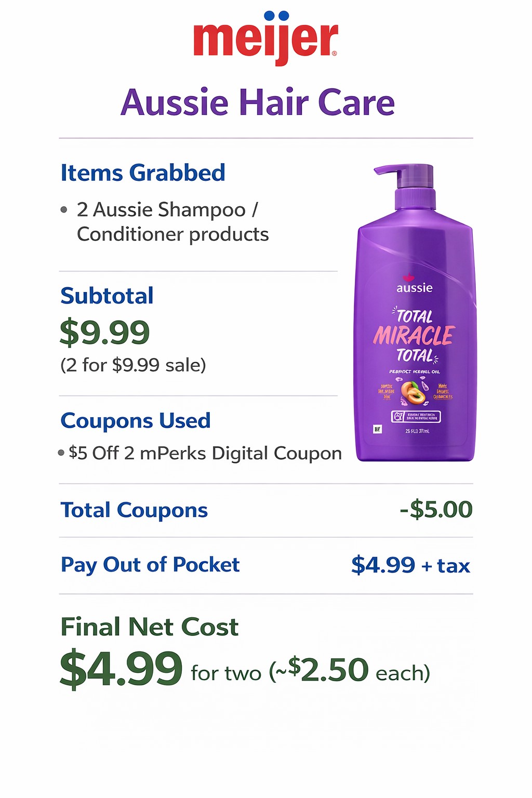Select the Items Grabbed heading
Image resolution: width=532 pixels, height=798 pixels.
coord(143,173)
